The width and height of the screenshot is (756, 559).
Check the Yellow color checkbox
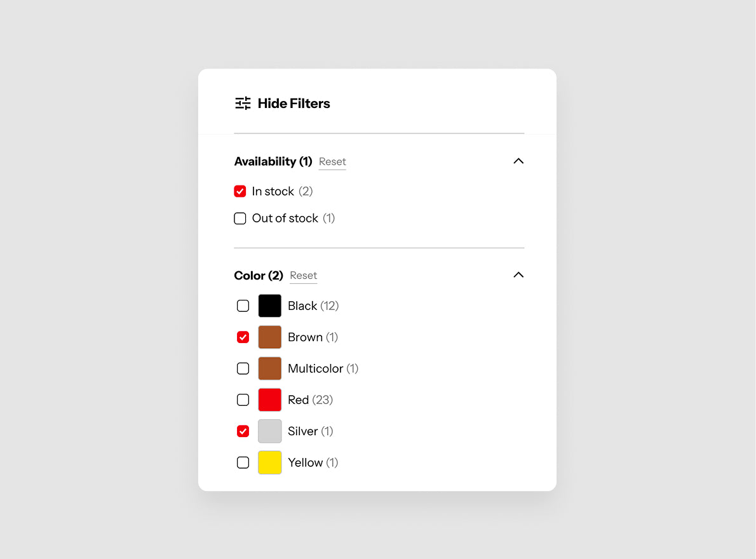coord(243,462)
